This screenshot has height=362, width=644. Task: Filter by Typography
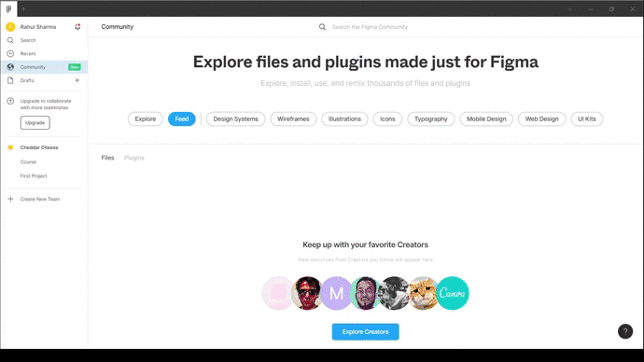(x=431, y=119)
